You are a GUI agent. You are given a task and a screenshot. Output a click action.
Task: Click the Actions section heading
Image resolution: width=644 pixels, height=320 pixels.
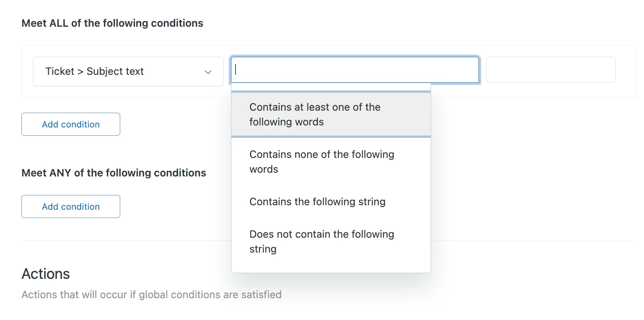(x=46, y=274)
